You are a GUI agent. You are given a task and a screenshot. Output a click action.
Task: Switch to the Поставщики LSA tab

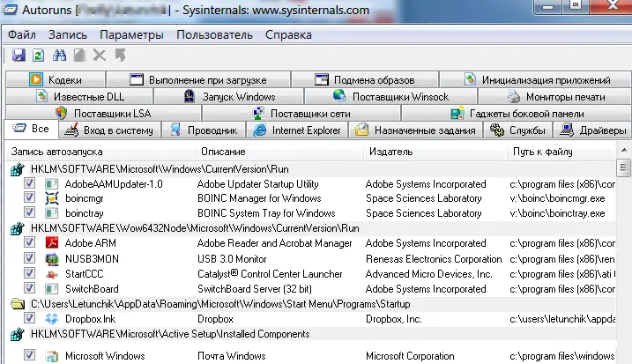pos(104,114)
